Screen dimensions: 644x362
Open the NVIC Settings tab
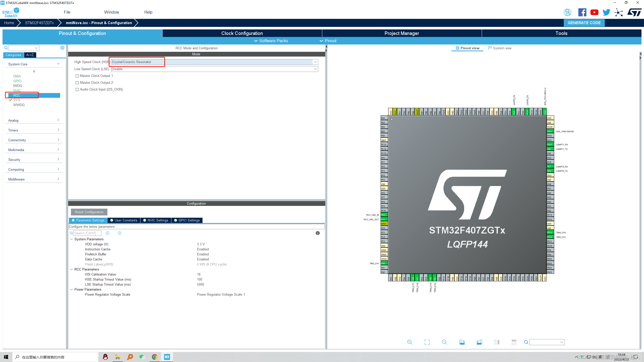tap(156, 220)
